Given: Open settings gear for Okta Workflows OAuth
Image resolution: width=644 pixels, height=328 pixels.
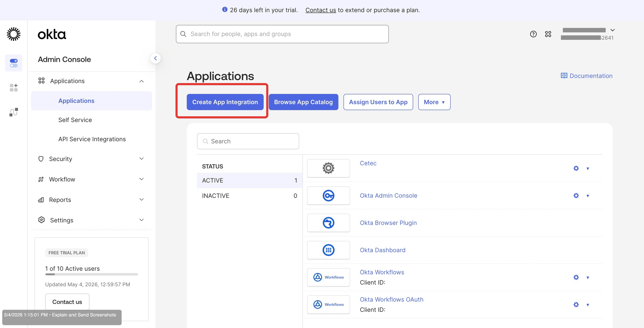Looking at the screenshot, I should (x=576, y=305).
